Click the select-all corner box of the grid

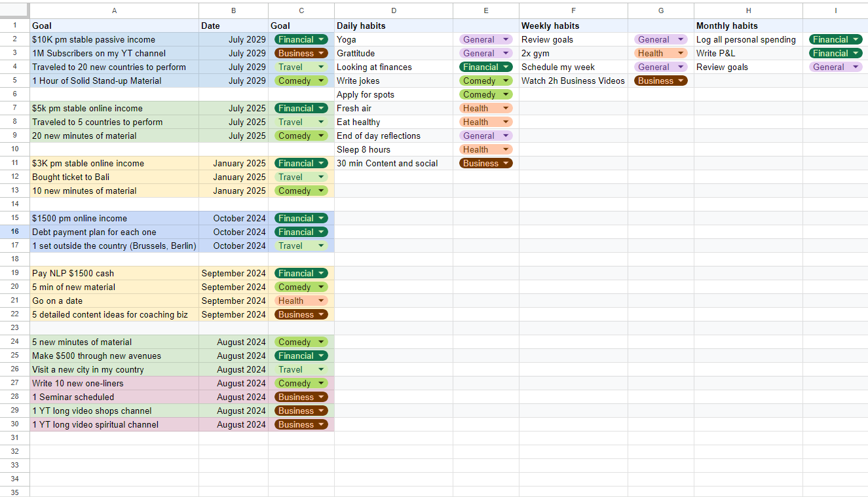[14, 10]
